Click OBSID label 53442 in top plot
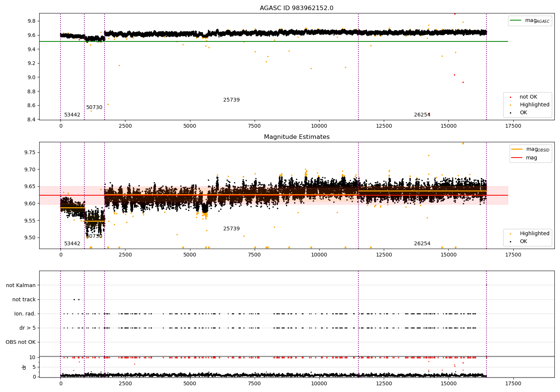560x392 pixels. [72, 115]
